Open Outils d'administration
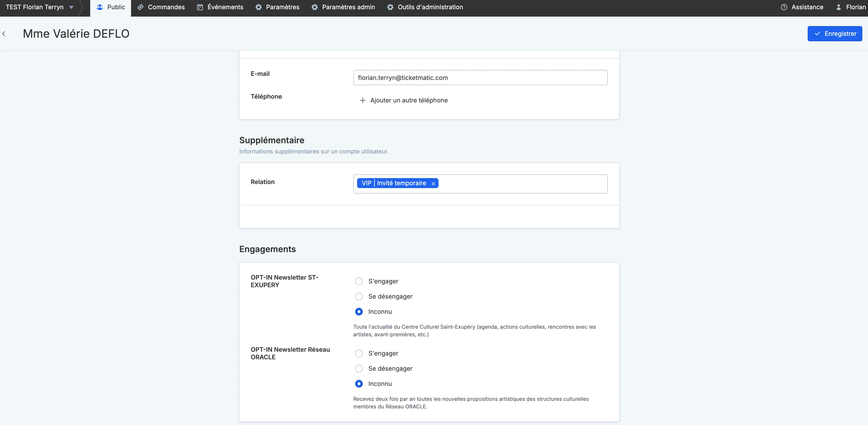Image resolution: width=868 pixels, height=425 pixels. 425,7
